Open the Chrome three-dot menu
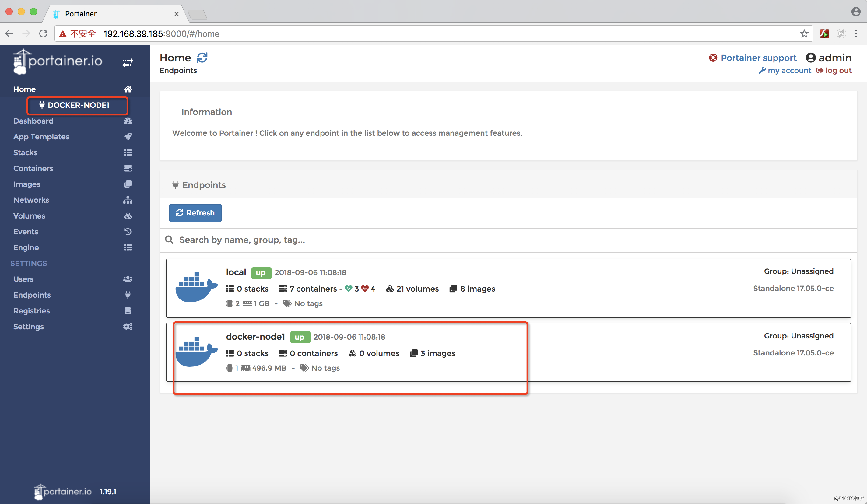 coord(856,33)
